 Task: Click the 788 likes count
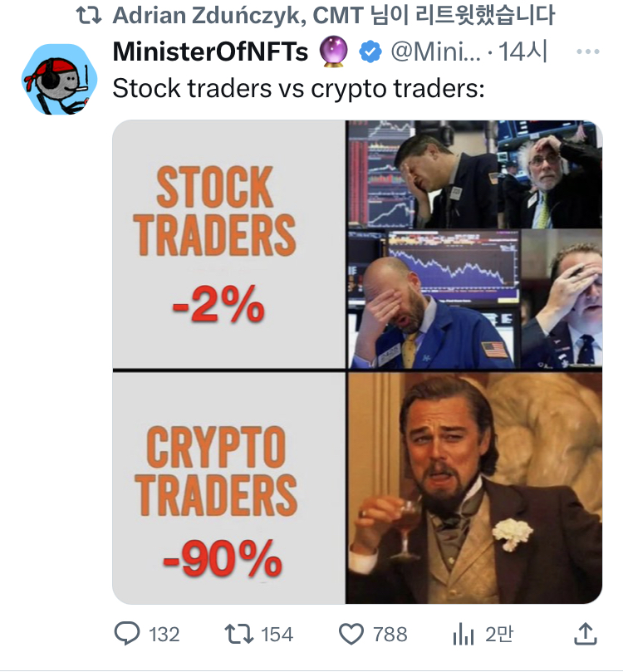390,635
